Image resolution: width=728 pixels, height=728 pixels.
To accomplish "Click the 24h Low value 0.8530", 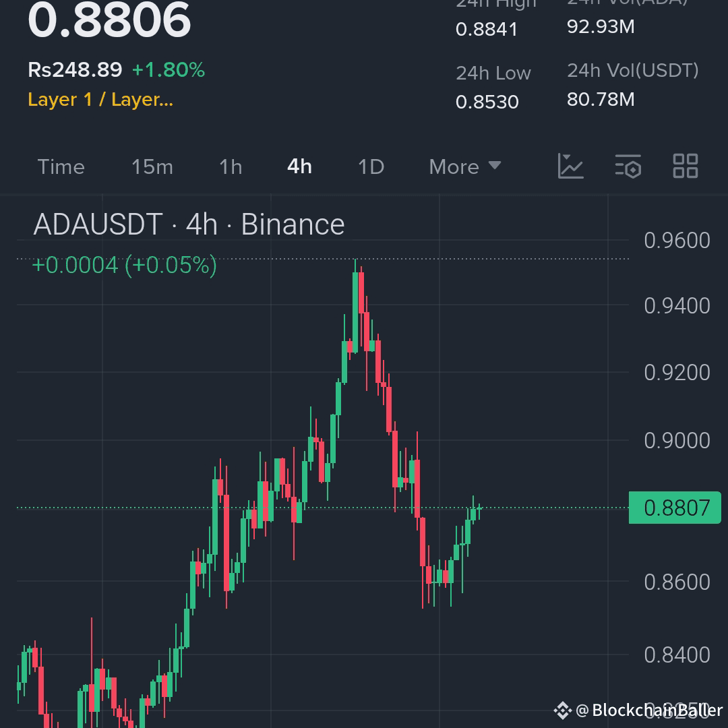I will point(487,102).
